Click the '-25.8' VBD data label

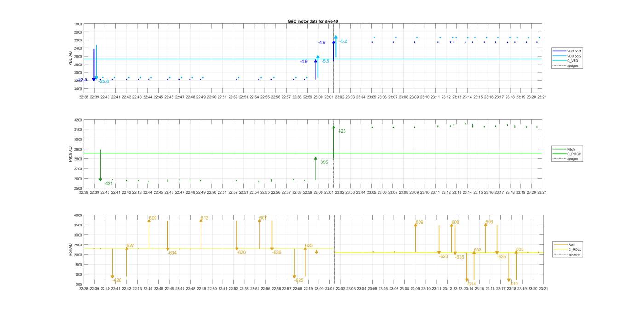pos(103,81)
